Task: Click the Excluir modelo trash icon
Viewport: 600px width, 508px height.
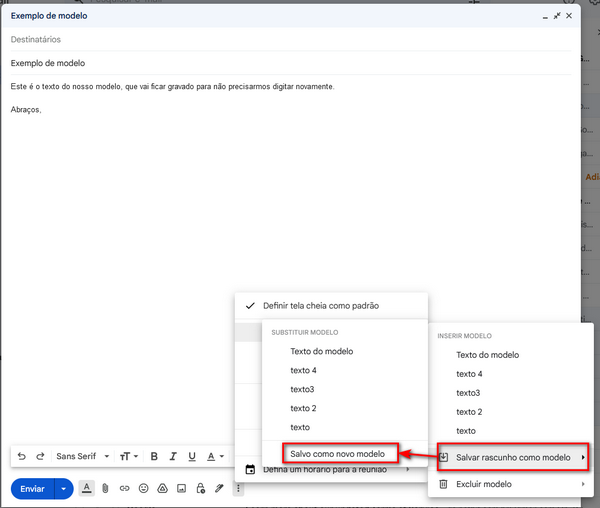Action: click(x=443, y=484)
